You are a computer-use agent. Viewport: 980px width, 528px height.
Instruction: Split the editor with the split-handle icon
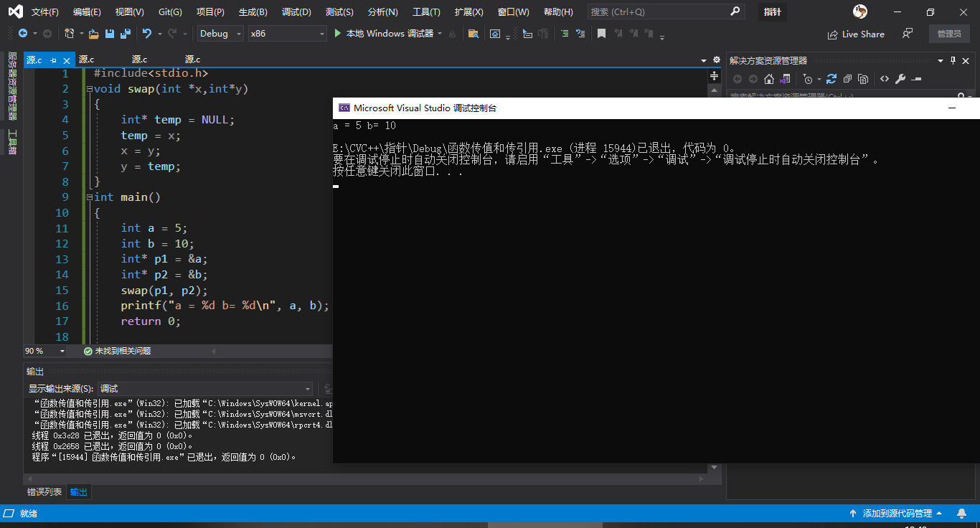point(714,76)
